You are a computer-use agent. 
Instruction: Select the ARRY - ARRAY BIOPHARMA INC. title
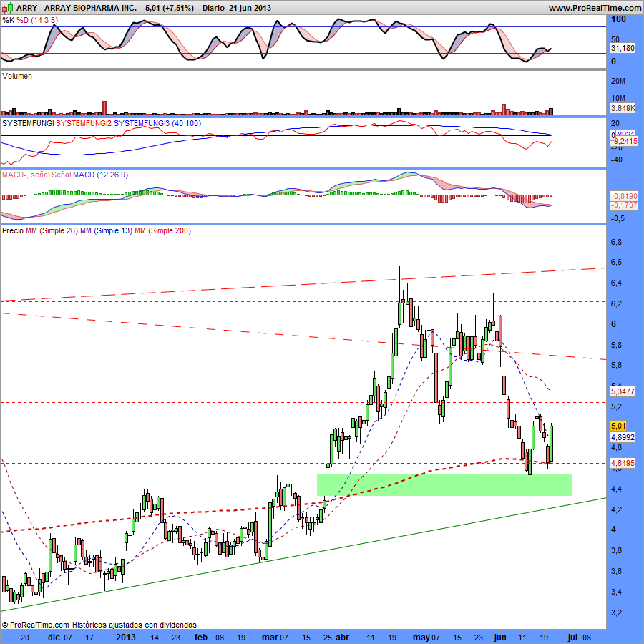pyautogui.click(x=77, y=8)
